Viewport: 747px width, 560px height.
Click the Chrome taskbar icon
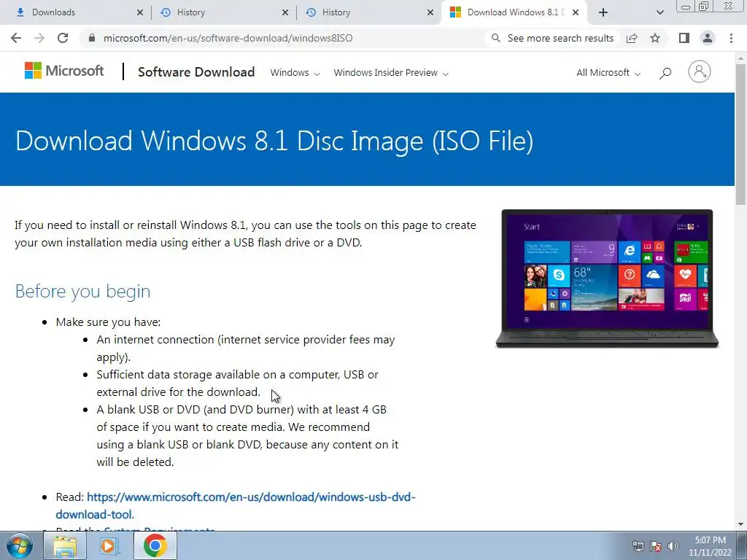[155, 545]
